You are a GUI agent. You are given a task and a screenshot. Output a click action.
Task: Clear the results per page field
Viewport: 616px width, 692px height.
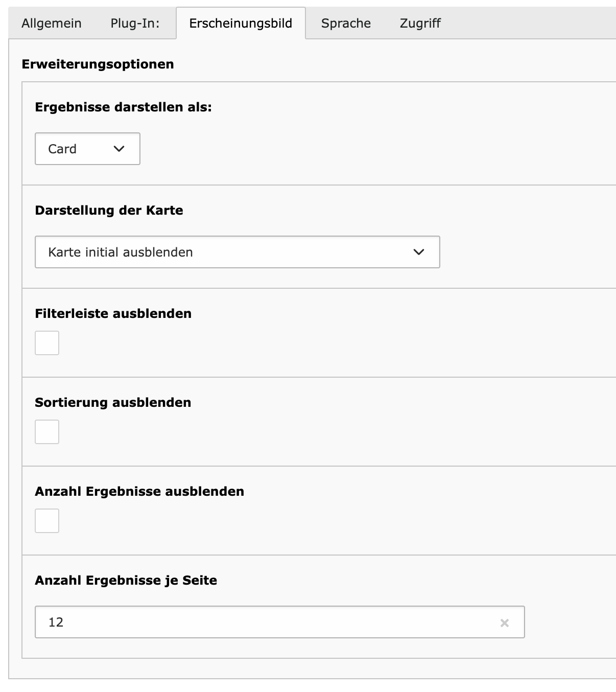click(x=505, y=622)
